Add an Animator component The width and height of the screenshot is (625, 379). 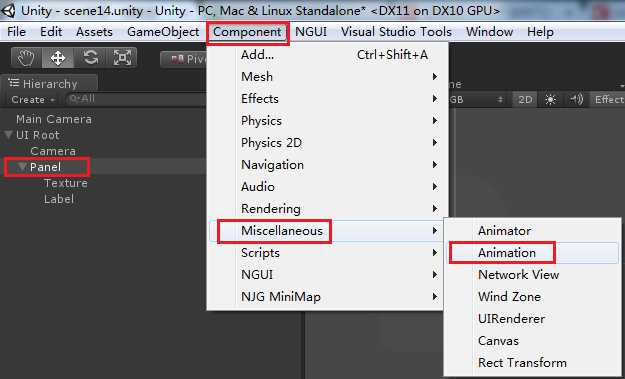pos(533,231)
